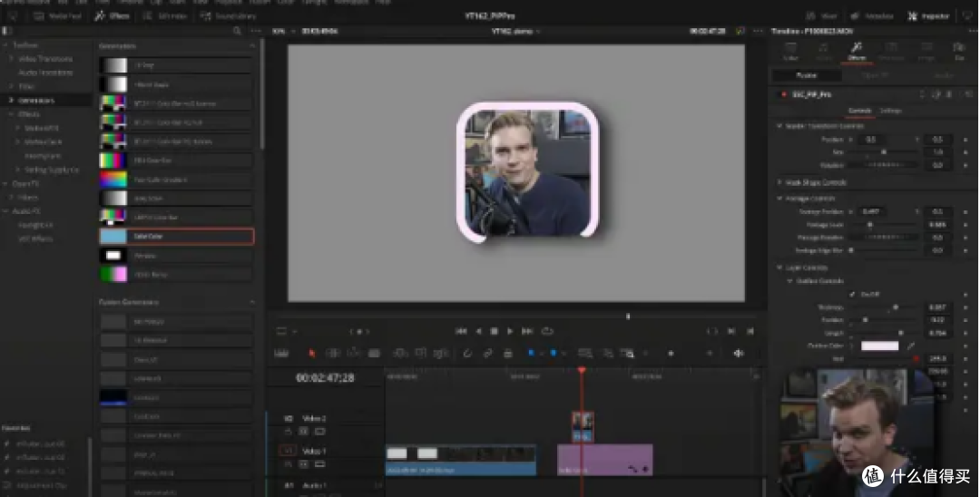Click the timeline audio volume speaker icon

point(739,354)
